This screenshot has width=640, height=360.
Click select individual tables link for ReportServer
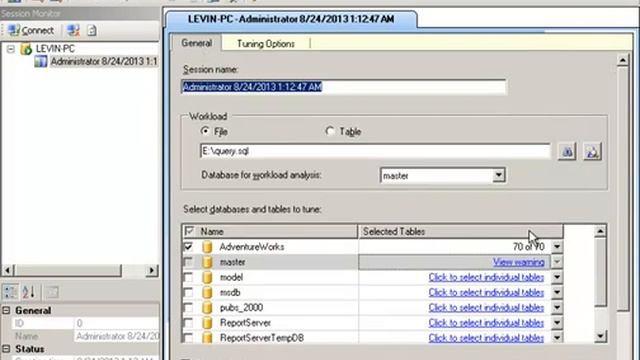(x=486, y=322)
